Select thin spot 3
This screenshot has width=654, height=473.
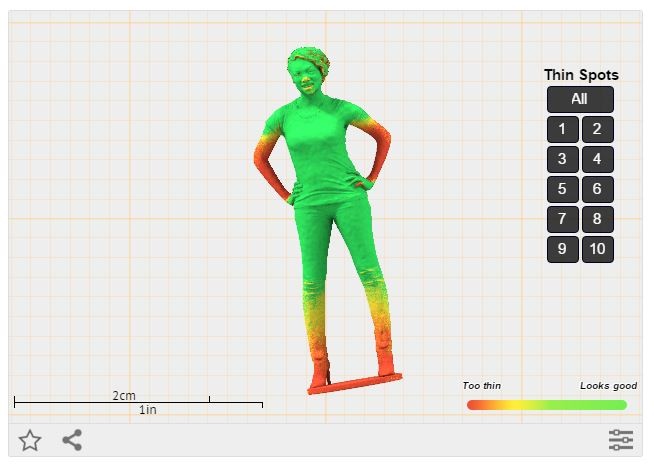tap(563, 159)
